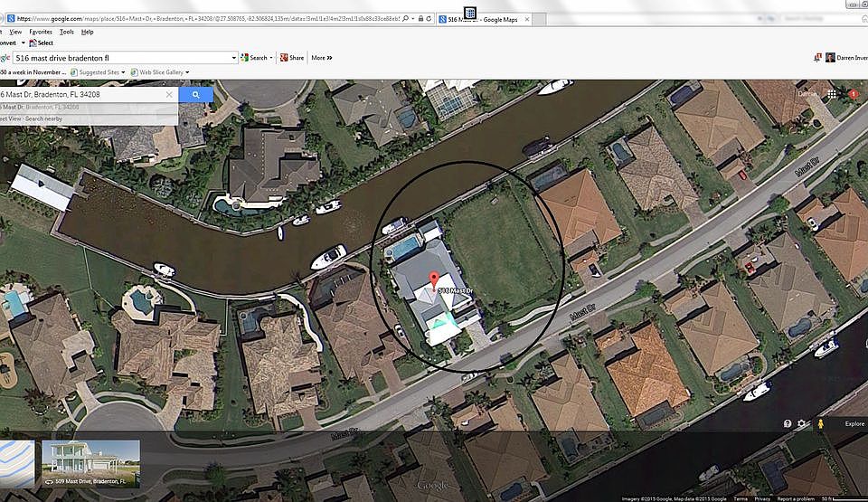Open the Maps help question icon
Viewport: 868px width, 502px height.
(x=788, y=424)
